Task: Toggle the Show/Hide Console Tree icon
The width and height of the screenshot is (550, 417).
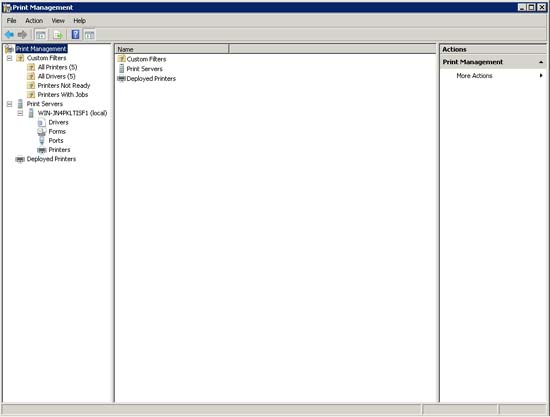Action: 41,35
